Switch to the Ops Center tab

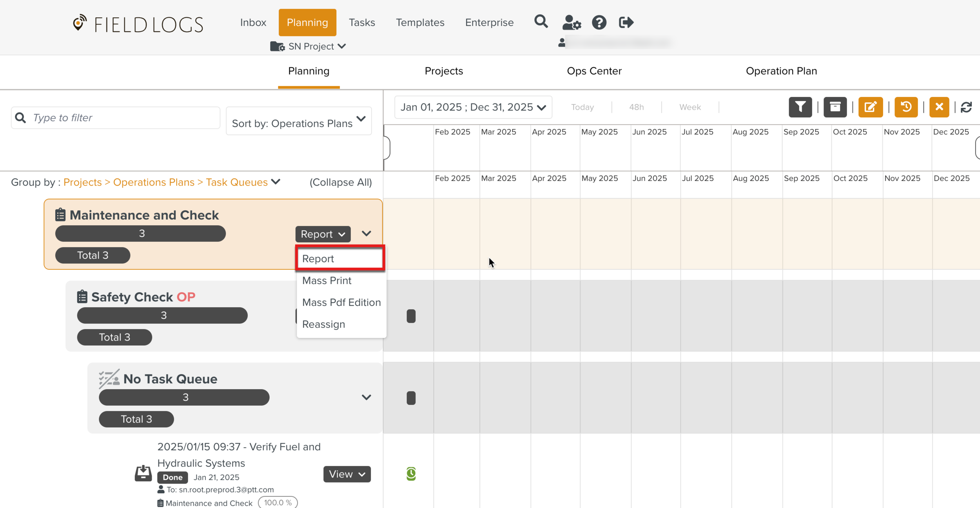(x=594, y=71)
